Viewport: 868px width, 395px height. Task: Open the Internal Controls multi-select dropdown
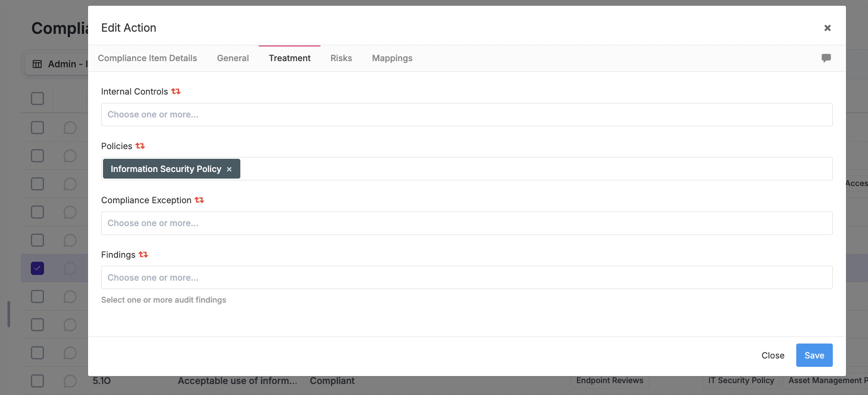pos(467,115)
